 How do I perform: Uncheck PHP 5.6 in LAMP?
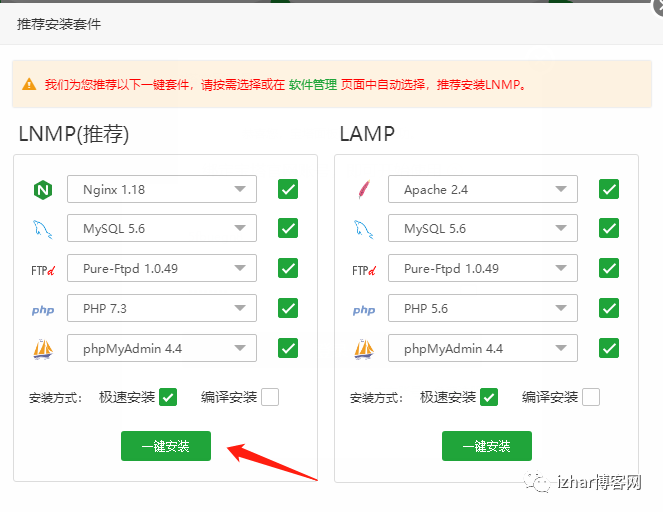(x=609, y=308)
